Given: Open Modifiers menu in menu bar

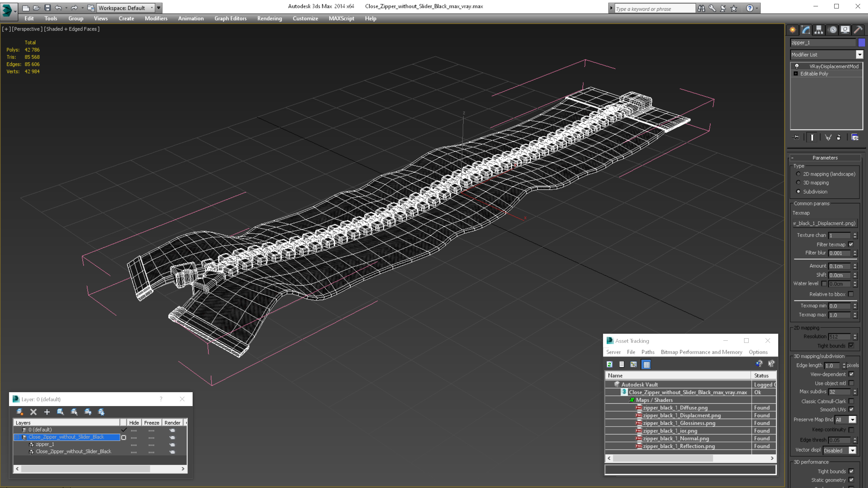Looking at the screenshot, I should point(155,18).
